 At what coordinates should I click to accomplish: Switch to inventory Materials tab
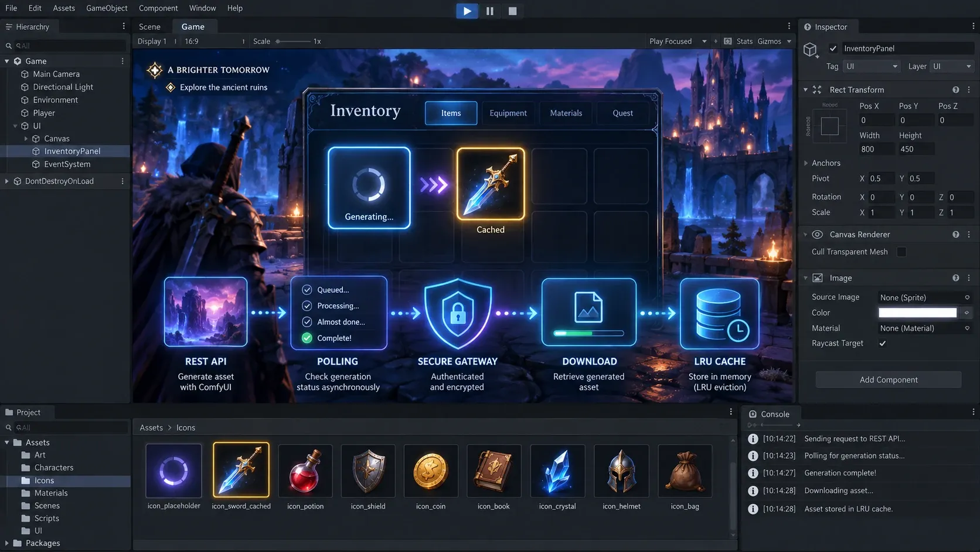566,113
